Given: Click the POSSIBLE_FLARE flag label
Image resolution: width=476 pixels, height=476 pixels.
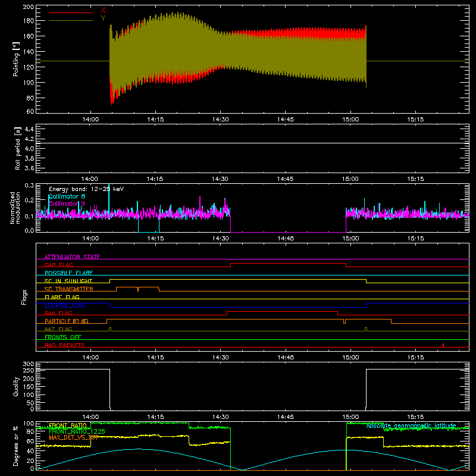Looking at the screenshot, I should tap(68, 273).
